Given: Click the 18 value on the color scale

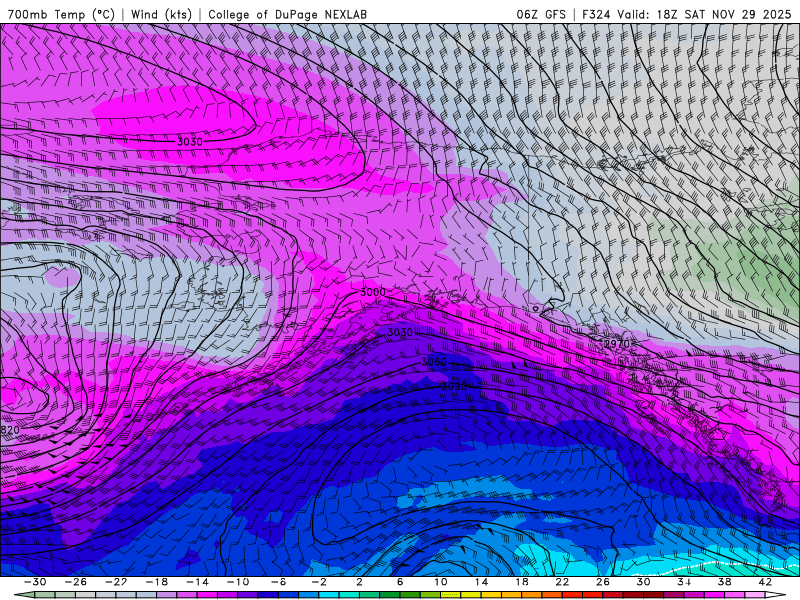Looking at the screenshot, I should click(521, 582).
